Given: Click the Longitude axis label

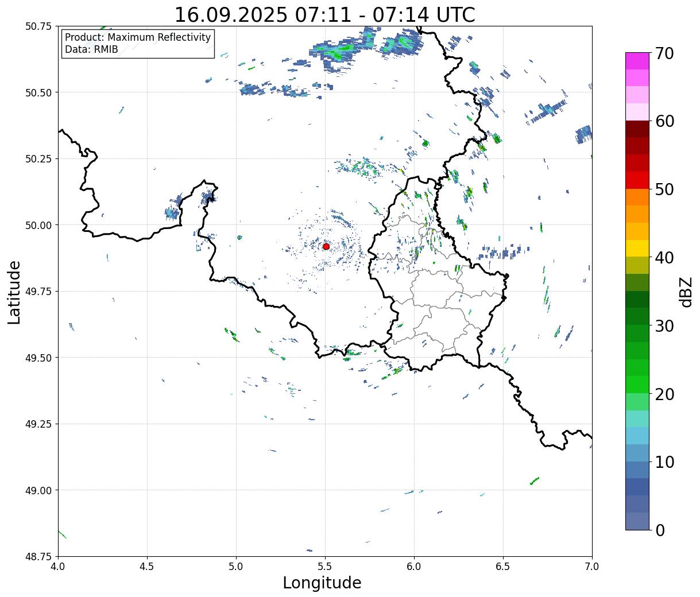Looking at the screenshot, I should [x=322, y=583].
